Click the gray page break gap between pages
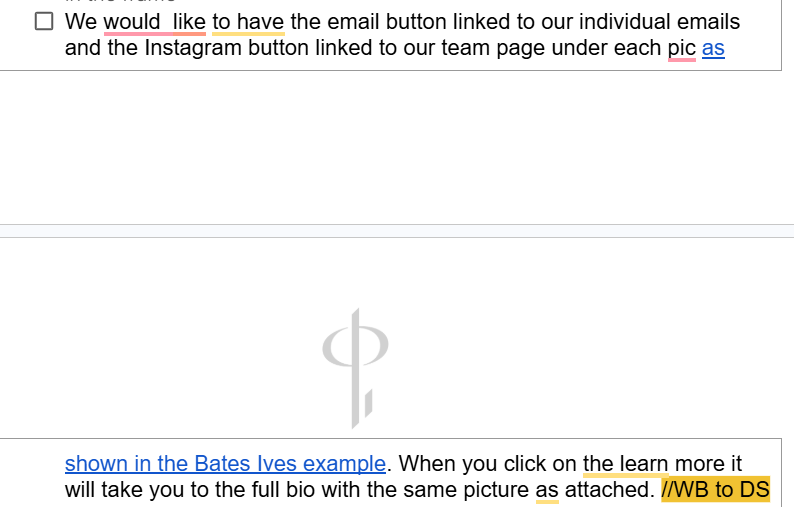This screenshot has width=794, height=507. (x=397, y=231)
